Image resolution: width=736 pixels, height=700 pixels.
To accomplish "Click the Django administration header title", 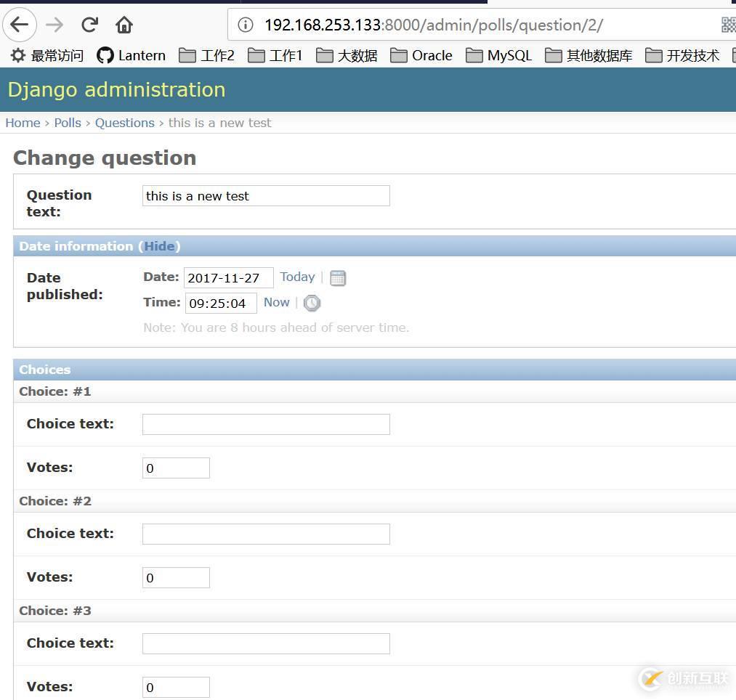I will click(116, 89).
